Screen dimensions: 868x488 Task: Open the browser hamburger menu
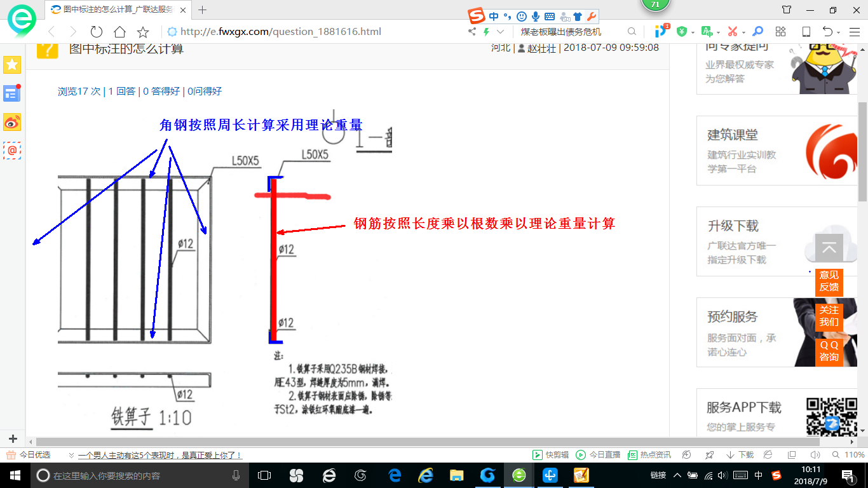(853, 32)
